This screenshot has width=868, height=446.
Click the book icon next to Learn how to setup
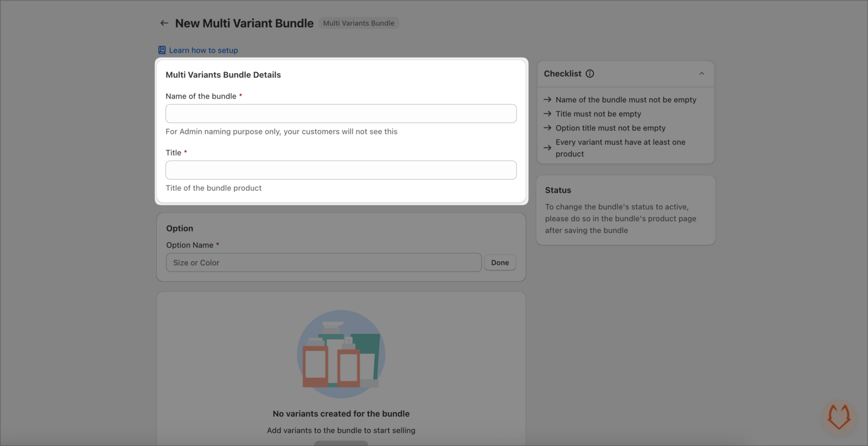pos(161,50)
